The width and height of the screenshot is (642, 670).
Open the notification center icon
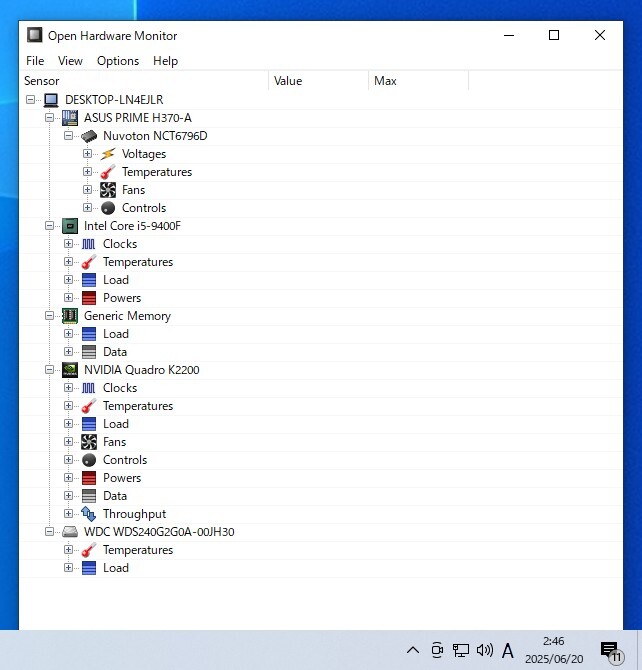(x=611, y=651)
